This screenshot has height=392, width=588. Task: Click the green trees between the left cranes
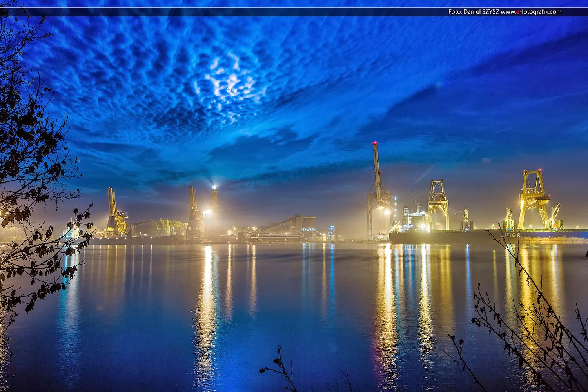point(167,227)
